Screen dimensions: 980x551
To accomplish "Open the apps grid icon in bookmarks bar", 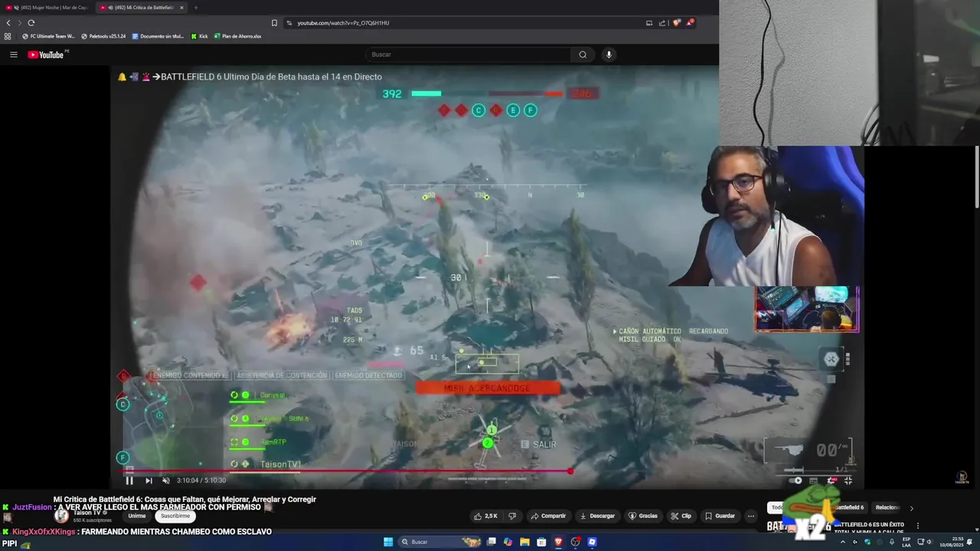I will coord(8,36).
